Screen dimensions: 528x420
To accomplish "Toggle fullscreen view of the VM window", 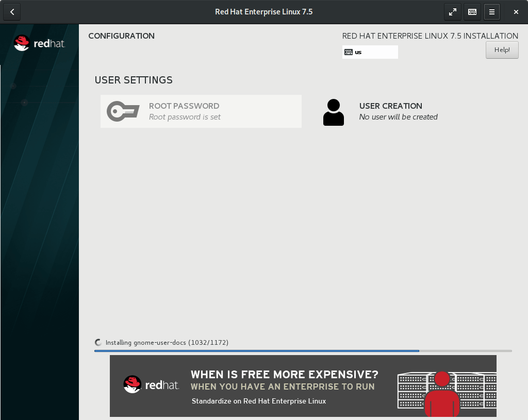I will click(x=452, y=12).
